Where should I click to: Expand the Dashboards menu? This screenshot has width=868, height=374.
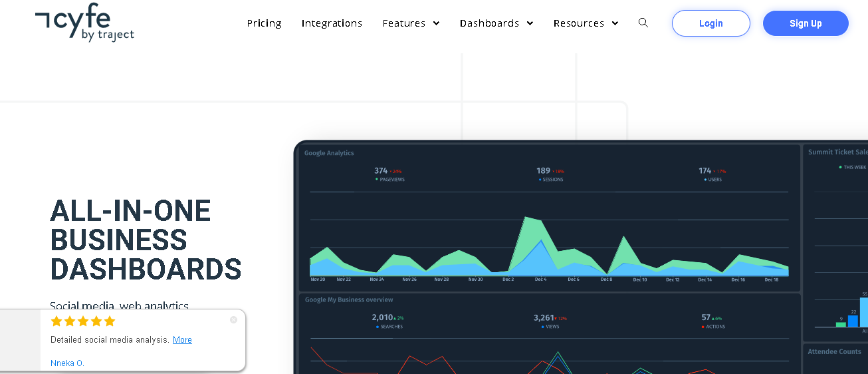[496, 23]
